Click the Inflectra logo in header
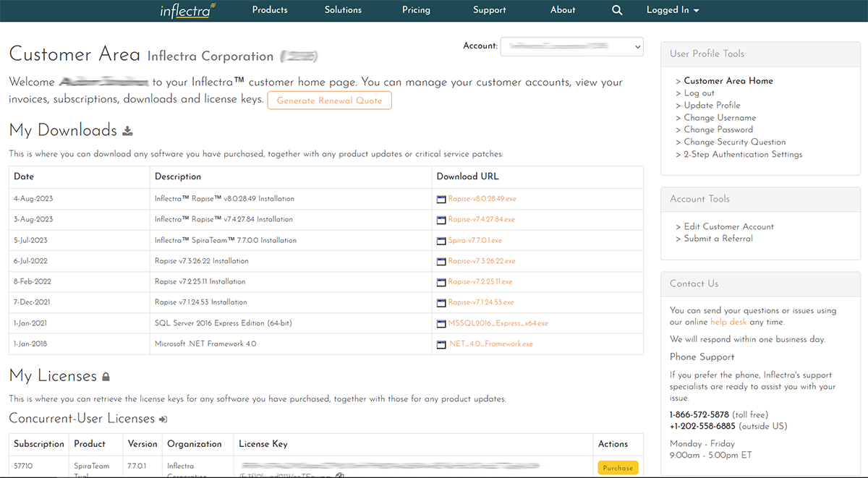Screen dimensions: 868x478 (187, 11)
